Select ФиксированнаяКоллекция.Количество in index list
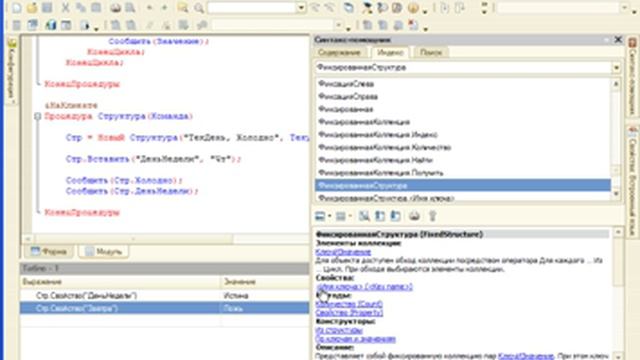Image resolution: width=640 pixels, height=360 pixels. click(x=463, y=147)
